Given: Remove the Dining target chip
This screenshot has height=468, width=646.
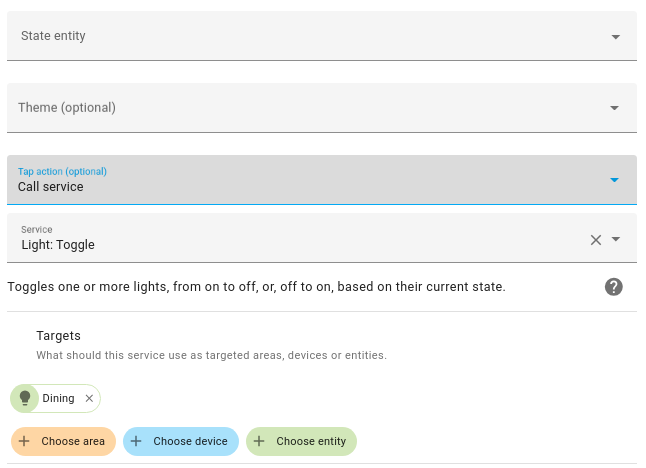Looking at the screenshot, I should coord(89,398).
